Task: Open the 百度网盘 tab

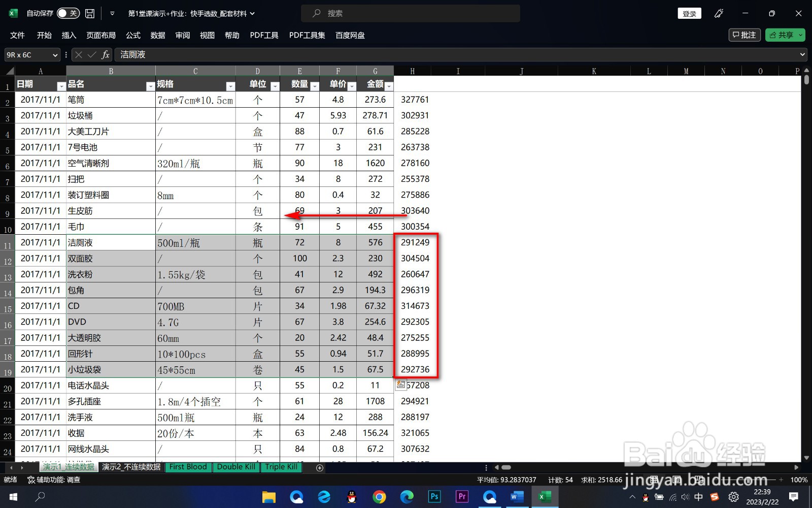Action: pyautogui.click(x=350, y=35)
